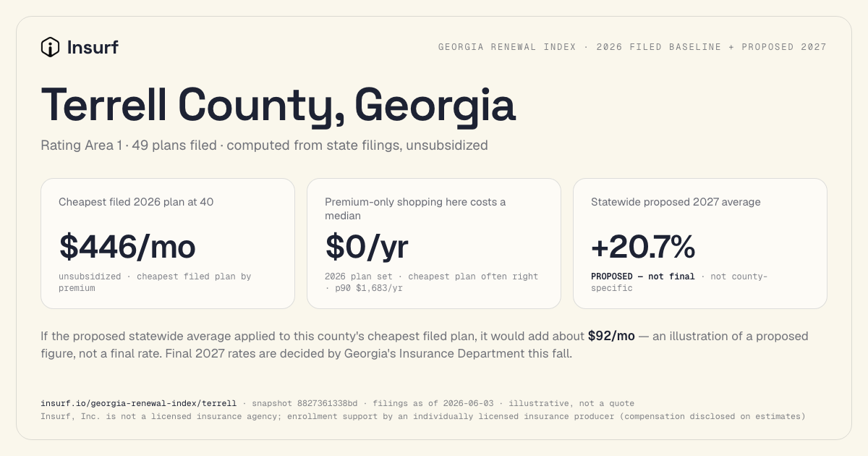Image resolution: width=868 pixels, height=456 pixels.
Task: Open the cheapest filed 2026 plan card
Action: coord(168,243)
